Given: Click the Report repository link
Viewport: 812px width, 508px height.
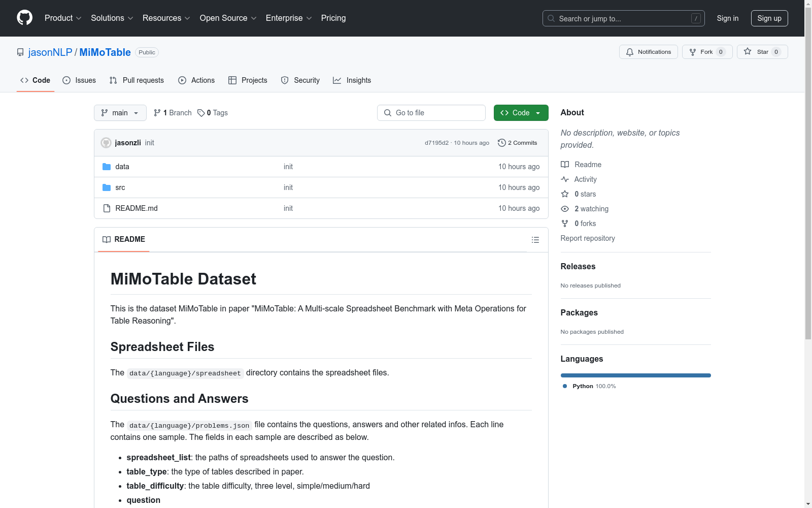Looking at the screenshot, I should [x=588, y=238].
